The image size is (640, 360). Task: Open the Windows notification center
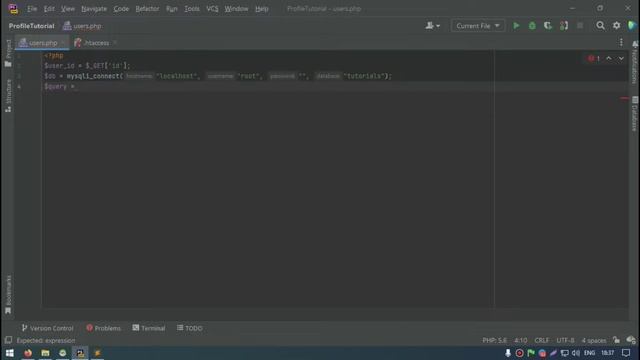click(626, 353)
